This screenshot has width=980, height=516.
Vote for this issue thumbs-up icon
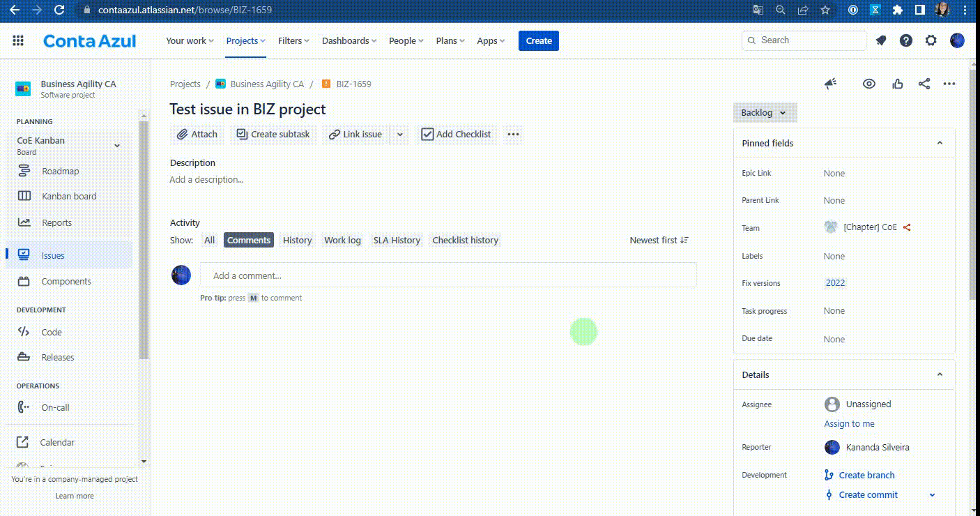click(x=898, y=84)
